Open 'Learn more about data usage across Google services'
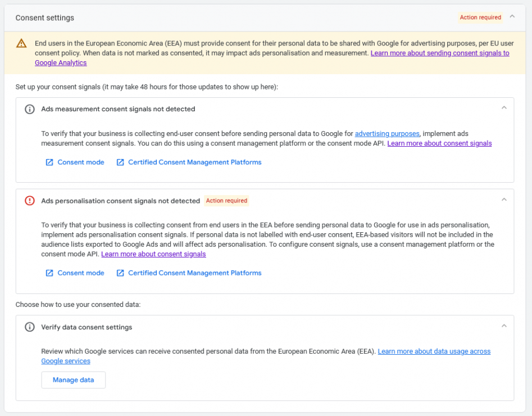The image size is (532, 416). tap(434, 351)
